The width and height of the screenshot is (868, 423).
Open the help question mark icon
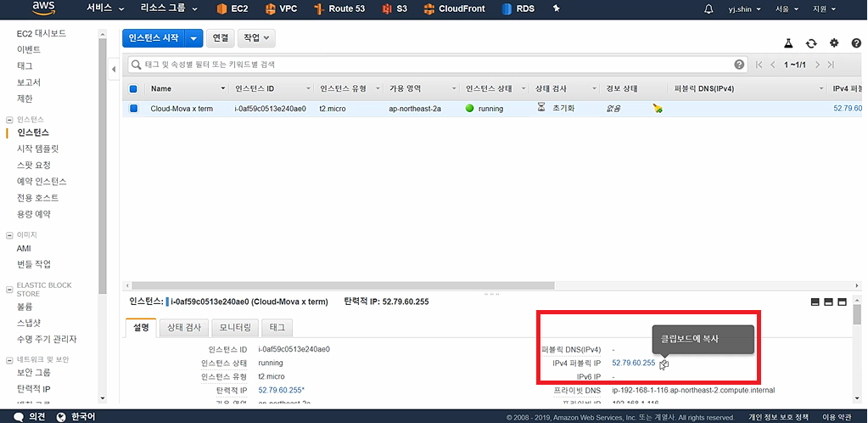point(856,43)
